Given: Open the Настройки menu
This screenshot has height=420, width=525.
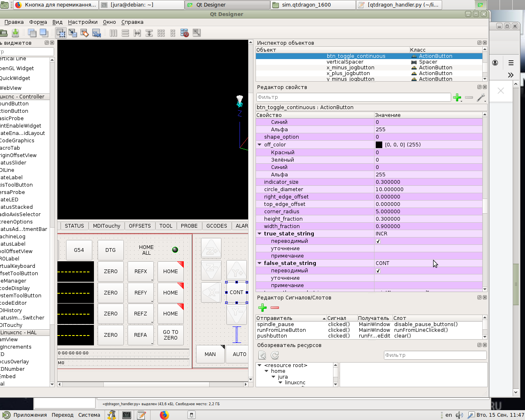Looking at the screenshot, I should click(x=83, y=22).
